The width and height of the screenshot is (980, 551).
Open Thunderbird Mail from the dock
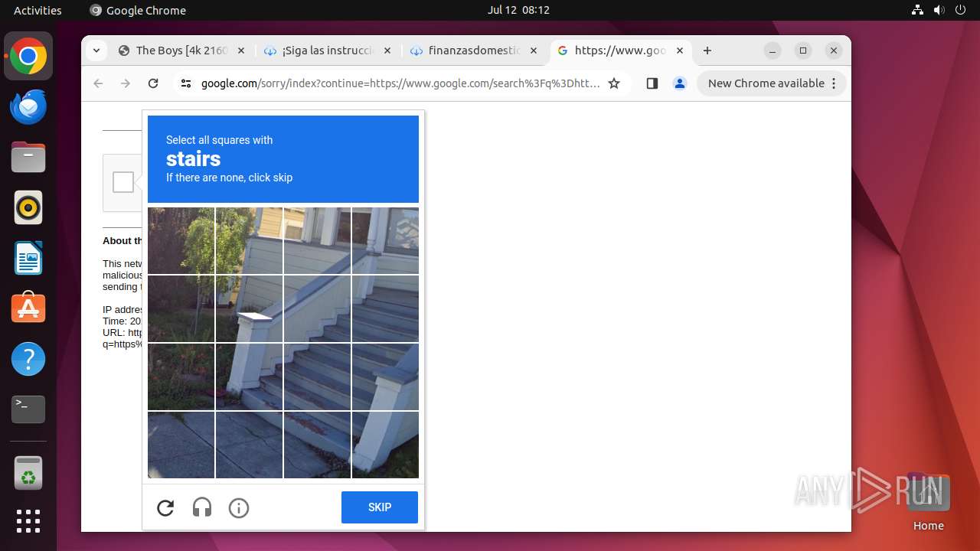[x=28, y=107]
